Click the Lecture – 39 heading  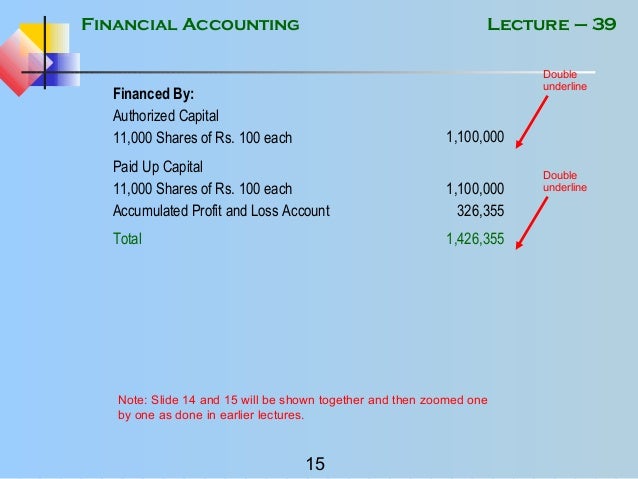click(x=551, y=23)
